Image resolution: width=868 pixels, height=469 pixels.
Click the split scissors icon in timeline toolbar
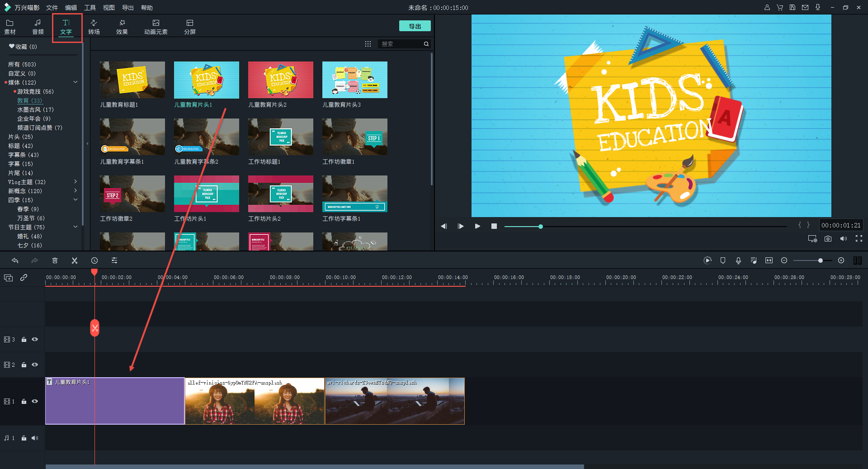click(75, 261)
